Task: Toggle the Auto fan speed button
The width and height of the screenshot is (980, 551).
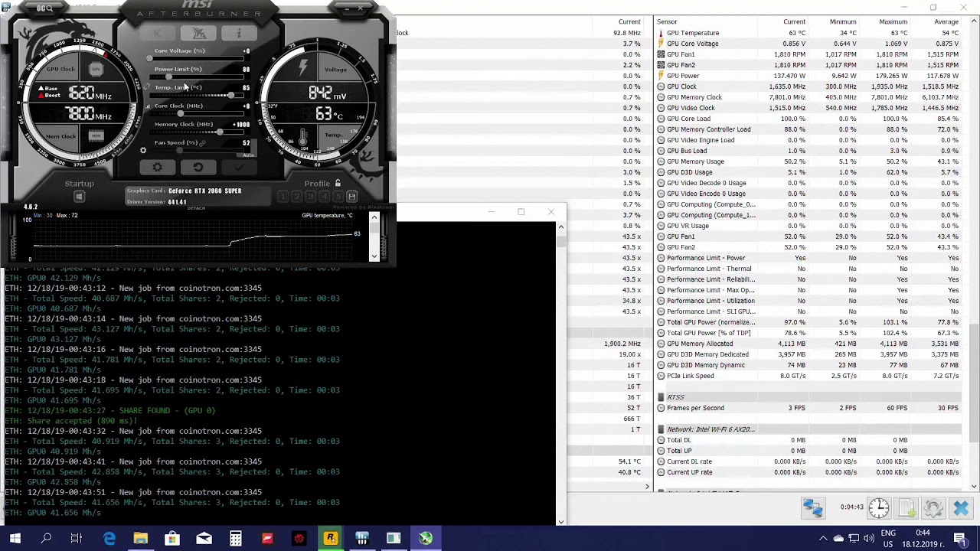Action: (x=248, y=155)
